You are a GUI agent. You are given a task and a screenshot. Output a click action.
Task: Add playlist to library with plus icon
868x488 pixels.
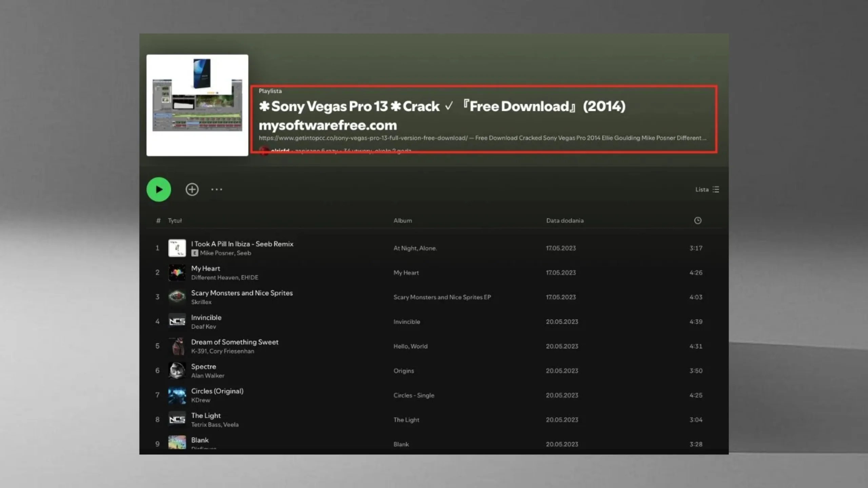[x=192, y=189]
